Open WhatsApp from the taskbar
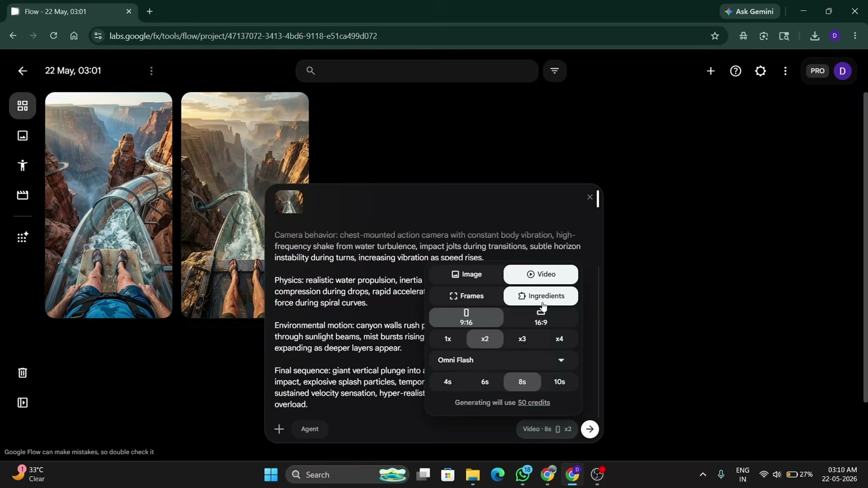 click(523, 474)
